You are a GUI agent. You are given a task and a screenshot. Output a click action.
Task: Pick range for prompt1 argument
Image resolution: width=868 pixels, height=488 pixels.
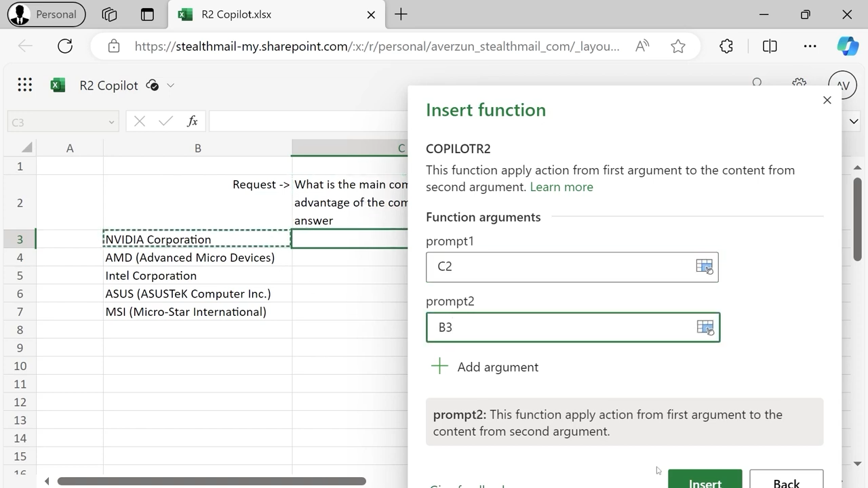(705, 266)
